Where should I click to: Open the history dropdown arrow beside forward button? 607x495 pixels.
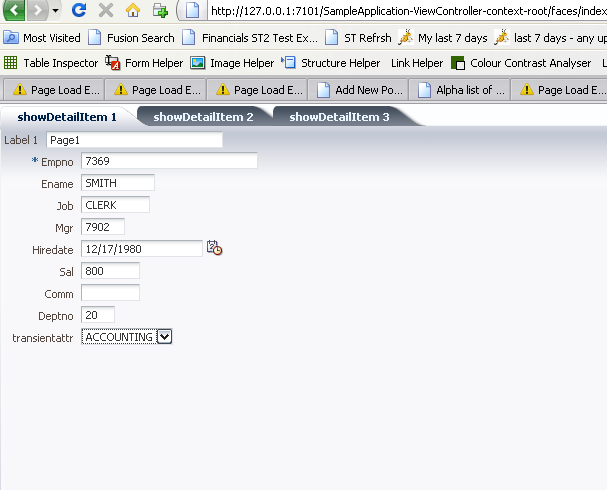pyautogui.click(x=55, y=11)
